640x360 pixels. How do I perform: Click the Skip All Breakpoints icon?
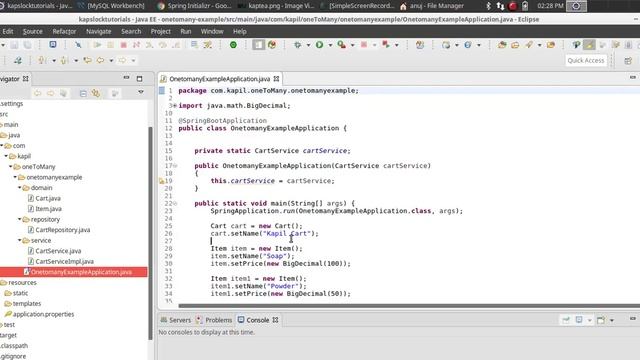click(78, 45)
